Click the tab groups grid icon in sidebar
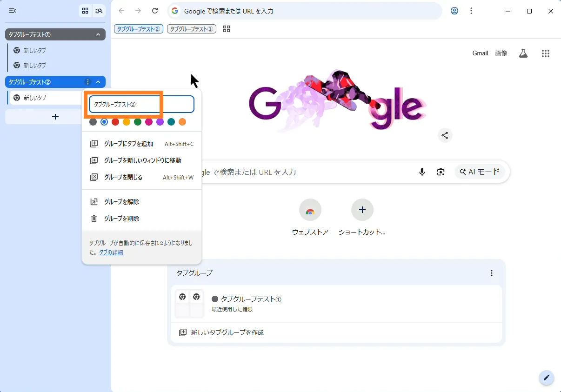Viewport: 561px width, 392px height. pyautogui.click(x=85, y=11)
